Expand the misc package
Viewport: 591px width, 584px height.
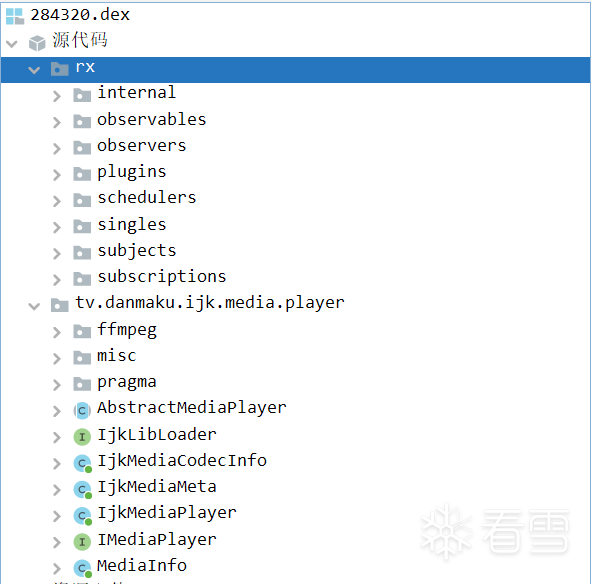point(57,359)
